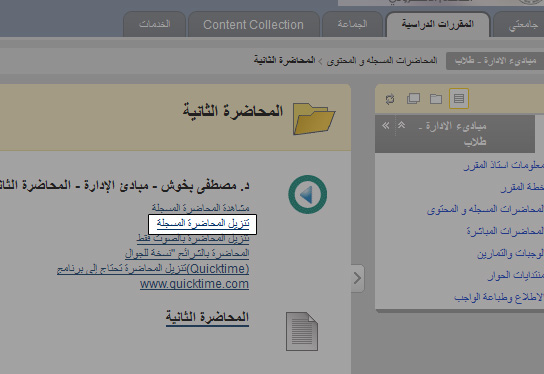
Task: Click تنزيل المحاضرة بالصوت فقط link
Action: (193, 239)
